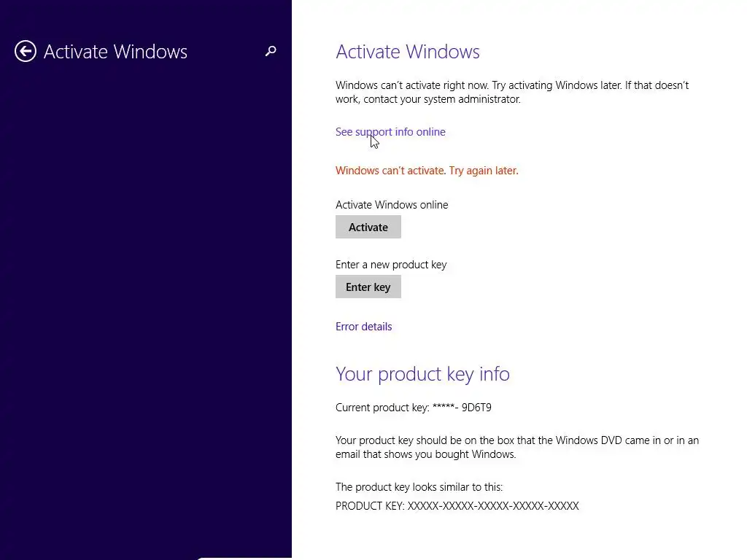747x560 pixels.
Task: Click the 'Enter a new product key' label
Action: [391, 265]
